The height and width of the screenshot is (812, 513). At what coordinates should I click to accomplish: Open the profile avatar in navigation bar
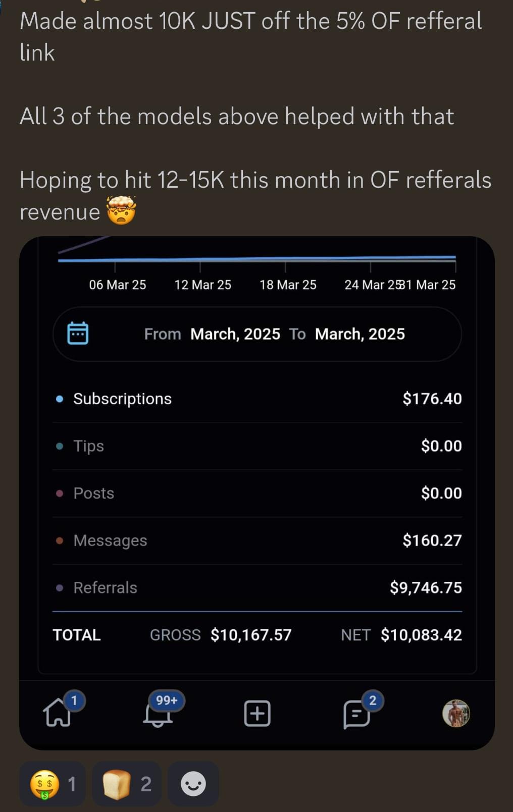(456, 714)
